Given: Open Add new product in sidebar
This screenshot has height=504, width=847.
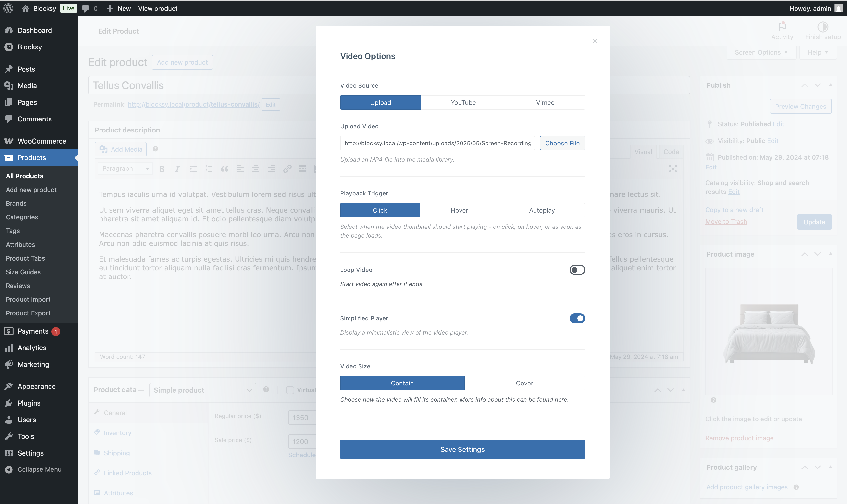Looking at the screenshot, I should coord(31,190).
